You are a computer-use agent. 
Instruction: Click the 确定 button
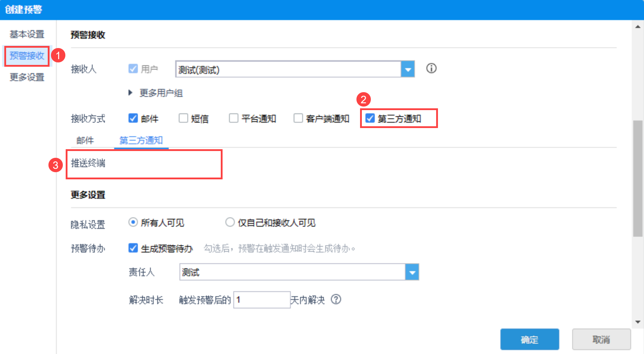click(530, 339)
